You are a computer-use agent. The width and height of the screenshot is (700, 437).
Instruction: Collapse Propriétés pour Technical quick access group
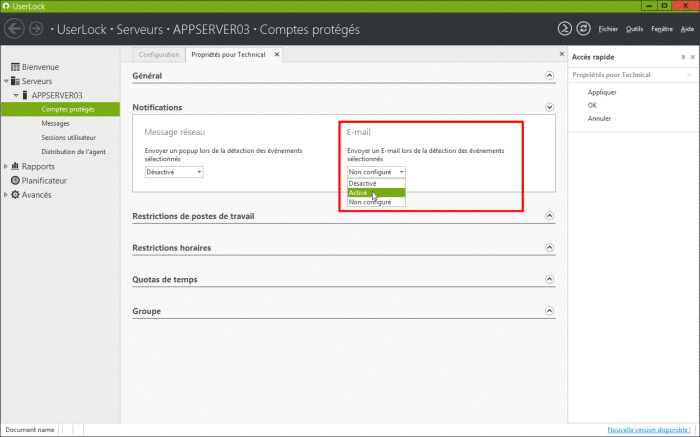(x=689, y=75)
